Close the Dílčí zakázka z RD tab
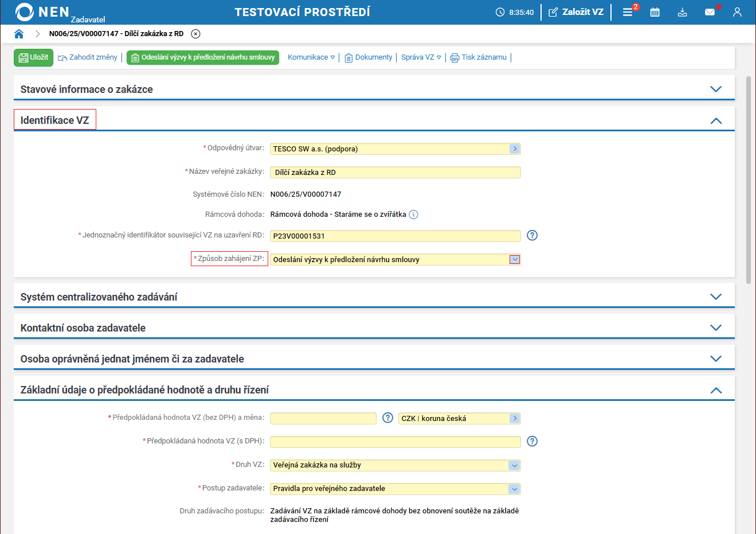 (x=195, y=34)
